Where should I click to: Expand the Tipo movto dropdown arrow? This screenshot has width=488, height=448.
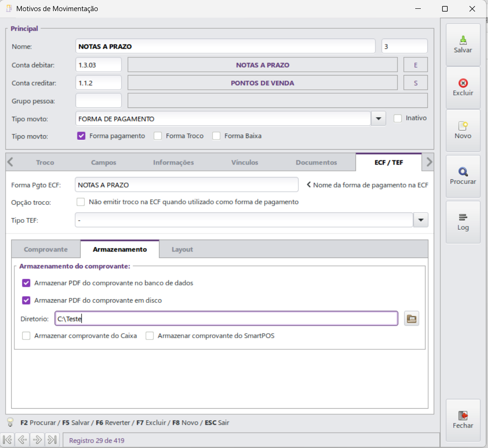[379, 119]
